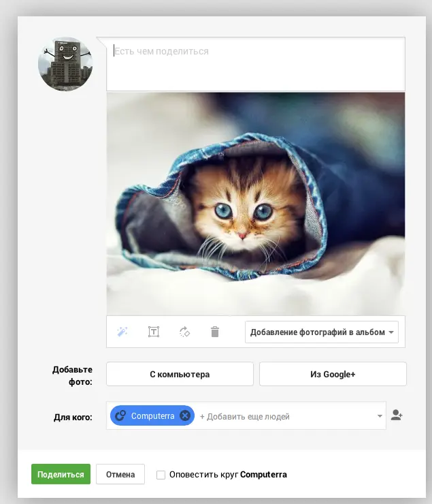The width and height of the screenshot is (432, 504).
Task: Select the Computerra recipient chip label
Action: click(x=153, y=415)
